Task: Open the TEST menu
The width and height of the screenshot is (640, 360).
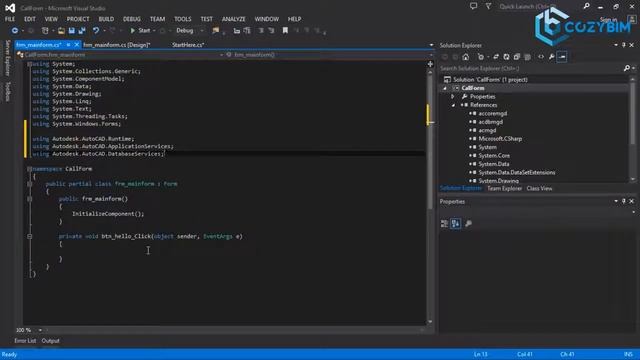Action: pyautogui.click(x=207, y=19)
